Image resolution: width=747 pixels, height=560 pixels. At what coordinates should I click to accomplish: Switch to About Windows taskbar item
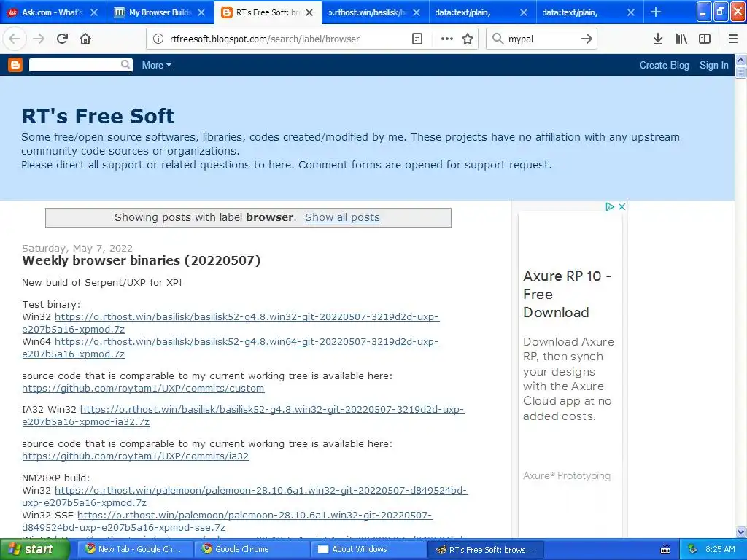[368, 549]
